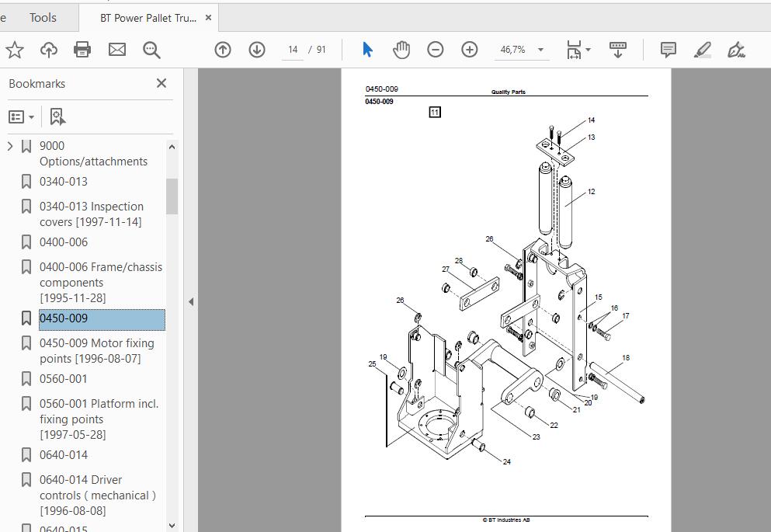This screenshot has width=771, height=532.
Task: Open the 46,7% zoom level dropdown
Action: tap(540, 50)
